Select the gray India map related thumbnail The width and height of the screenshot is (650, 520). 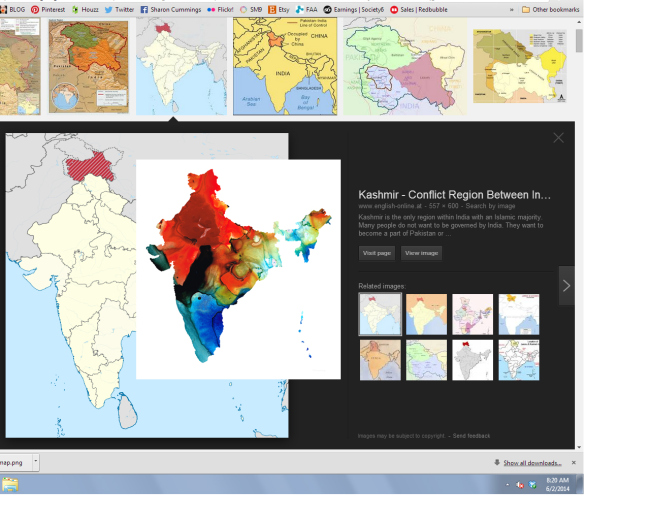pyautogui.click(x=472, y=360)
